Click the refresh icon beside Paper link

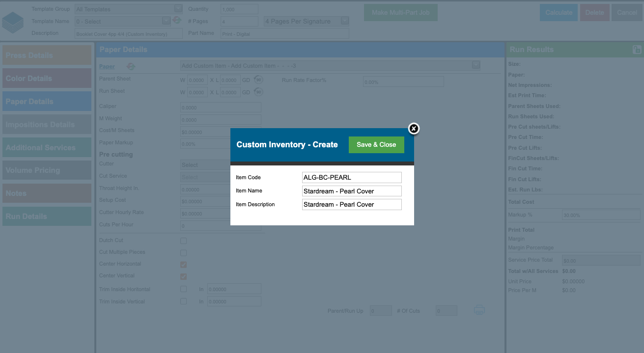(x=131, y=66)
